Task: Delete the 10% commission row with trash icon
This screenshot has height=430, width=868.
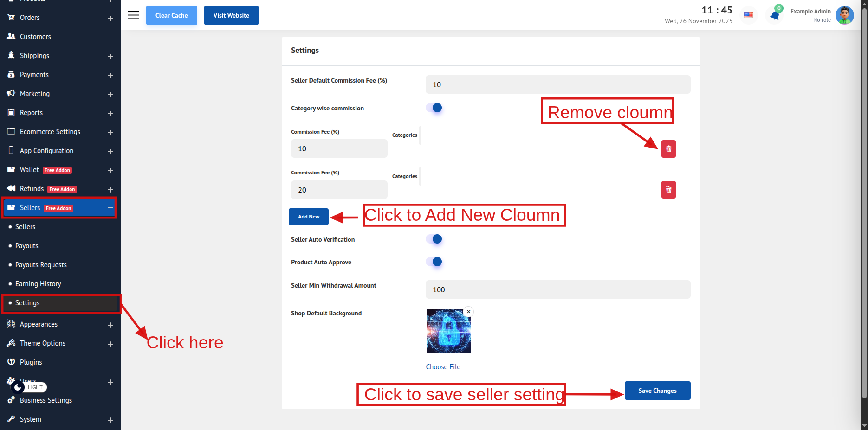Action: pos(668,149)
